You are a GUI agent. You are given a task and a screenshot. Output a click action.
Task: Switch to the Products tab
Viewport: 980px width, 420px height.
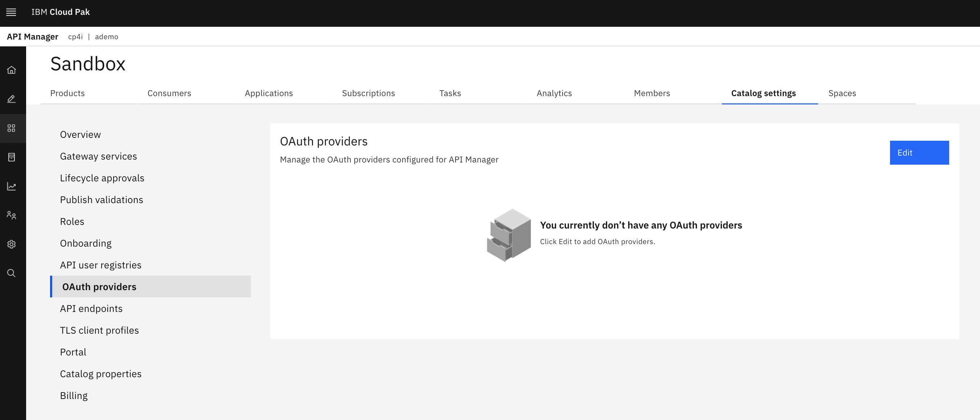[68, 93]
